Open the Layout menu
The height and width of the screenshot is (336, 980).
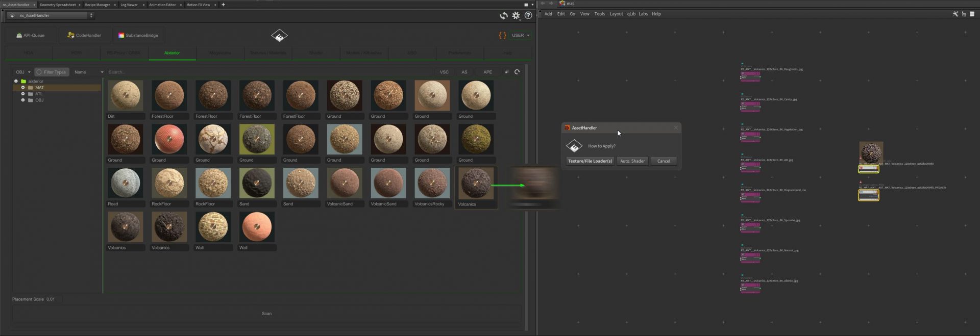pyautogui.click(x=616, y=14)
